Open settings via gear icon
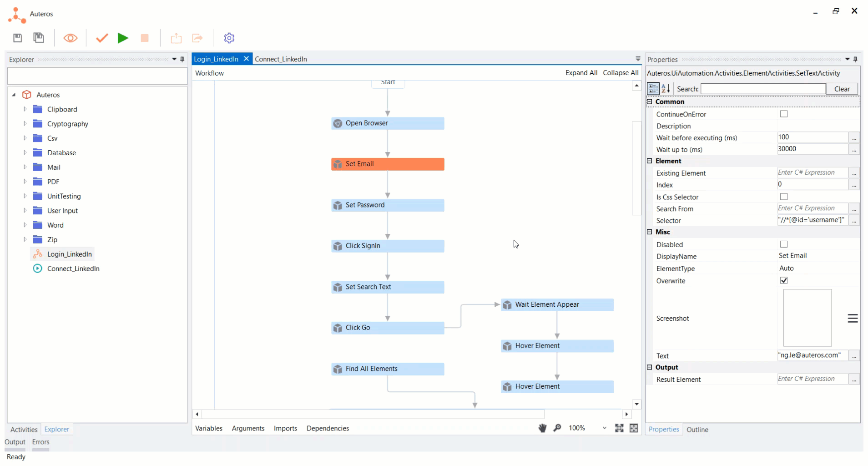 pos(229,38)
